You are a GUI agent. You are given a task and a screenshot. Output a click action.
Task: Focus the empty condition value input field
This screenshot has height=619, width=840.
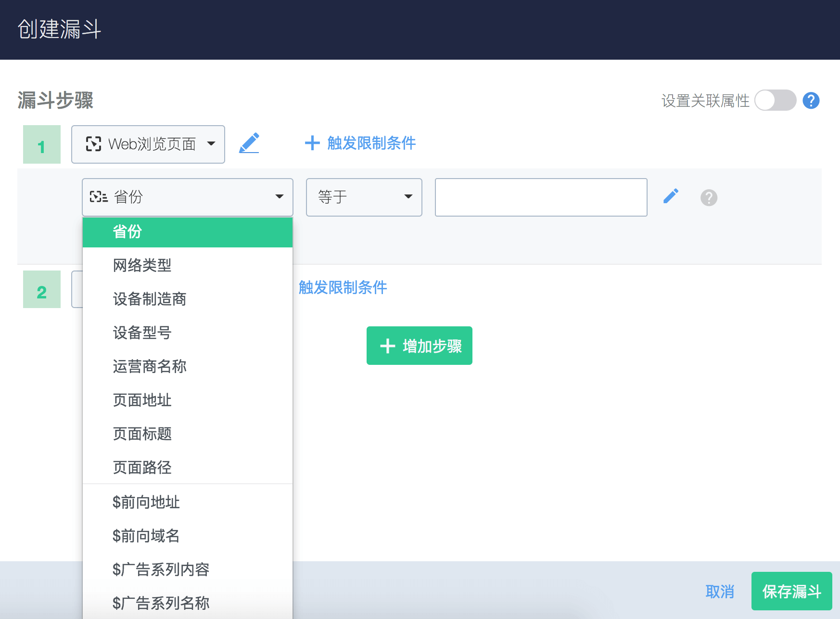click(541, 197)
